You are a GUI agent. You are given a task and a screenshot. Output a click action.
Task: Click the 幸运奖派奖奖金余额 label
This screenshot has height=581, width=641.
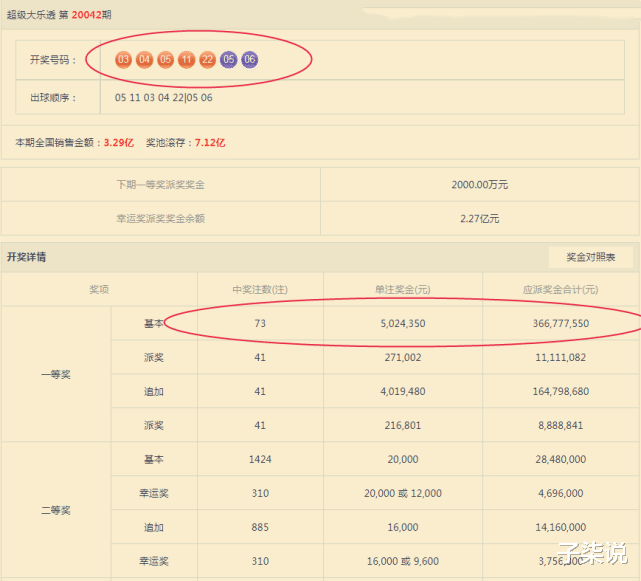tap(160, 219)
